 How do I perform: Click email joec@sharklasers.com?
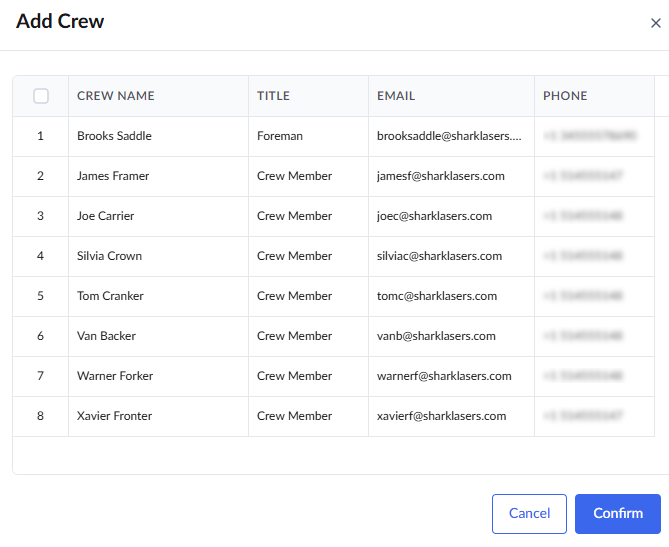tap(434, 216)
